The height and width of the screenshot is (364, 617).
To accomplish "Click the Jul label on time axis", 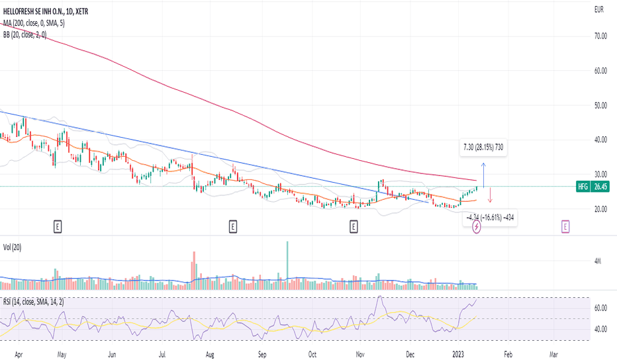I will coord(162,355).
